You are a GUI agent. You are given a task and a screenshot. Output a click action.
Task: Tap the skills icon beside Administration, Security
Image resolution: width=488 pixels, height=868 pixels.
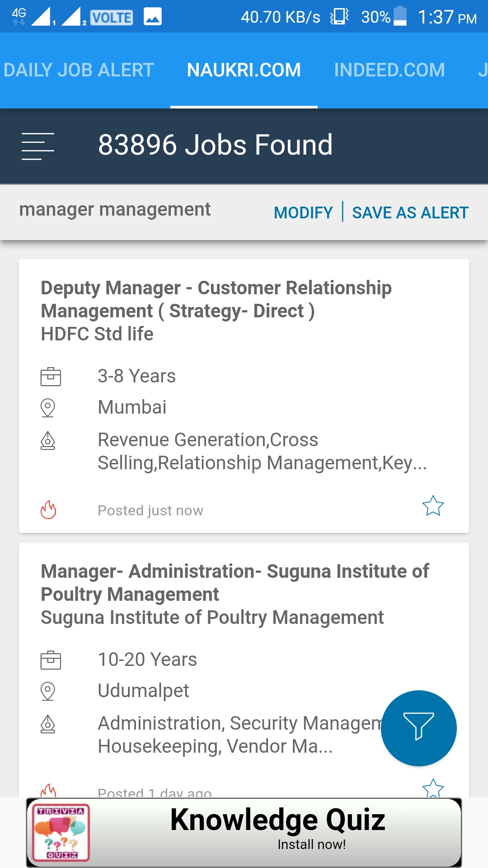[48, 724]
